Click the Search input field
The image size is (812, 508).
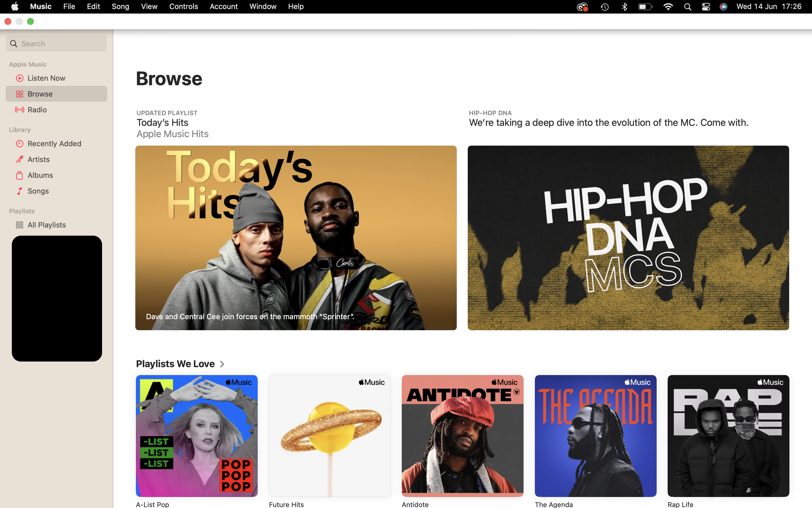(x=56, y=44)
